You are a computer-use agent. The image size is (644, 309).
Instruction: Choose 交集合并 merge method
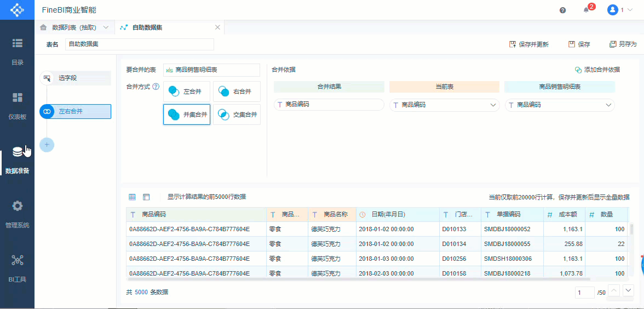pyautogui.click(x=237, y=114)
